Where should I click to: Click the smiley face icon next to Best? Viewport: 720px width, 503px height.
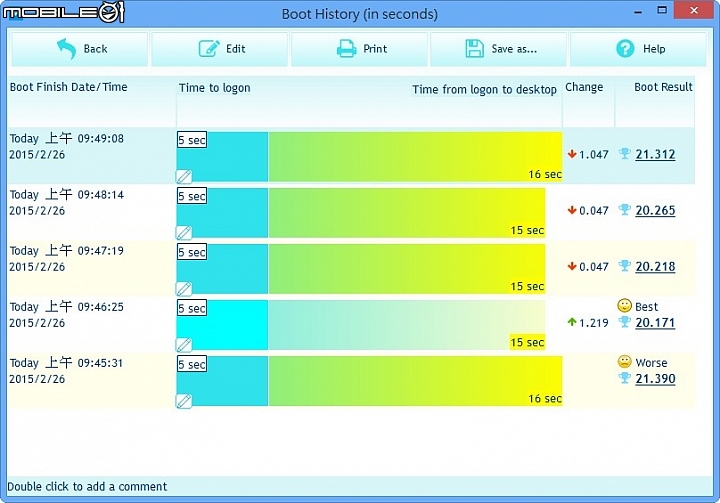[624, 305]
